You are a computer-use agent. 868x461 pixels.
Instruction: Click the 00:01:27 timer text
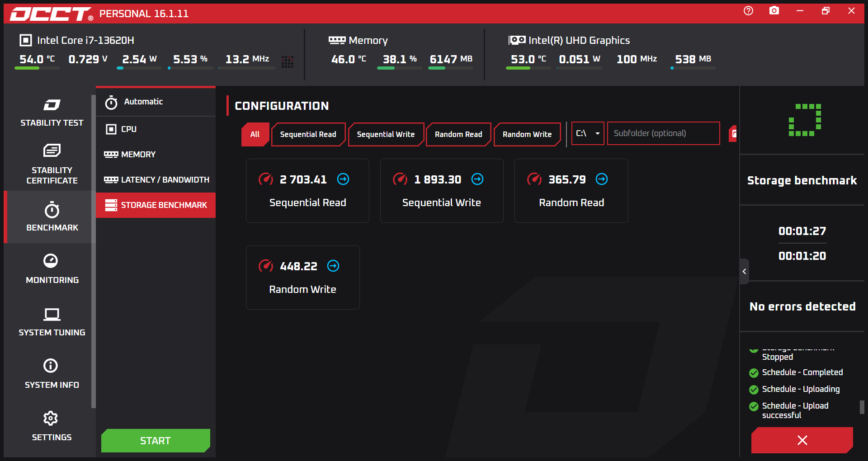[x=802, y=231]
